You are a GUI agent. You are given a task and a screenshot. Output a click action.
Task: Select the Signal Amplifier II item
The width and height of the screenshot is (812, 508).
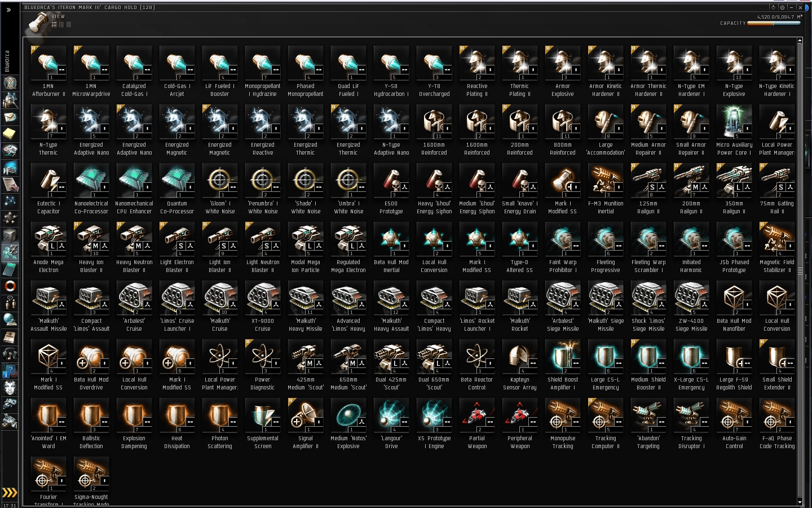[306, 424]
